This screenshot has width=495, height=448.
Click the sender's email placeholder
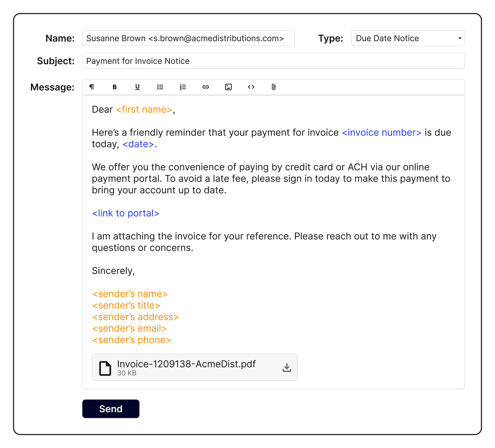tap(130, 328)
